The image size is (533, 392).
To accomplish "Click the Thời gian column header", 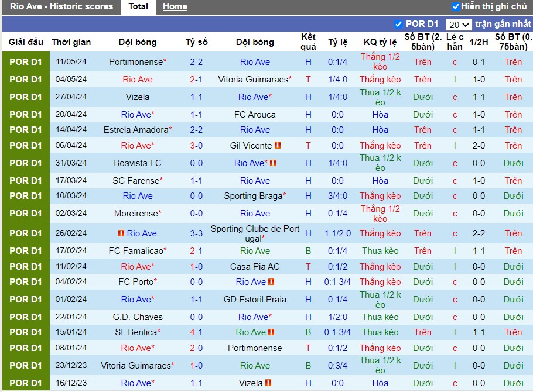I will click(x=71, y=42).
